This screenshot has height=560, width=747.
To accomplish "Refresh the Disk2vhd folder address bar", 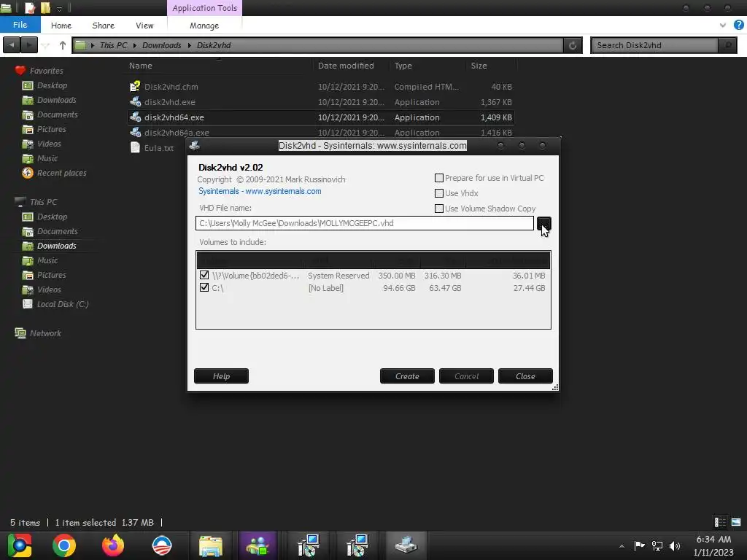I will (x=573, y=45).
